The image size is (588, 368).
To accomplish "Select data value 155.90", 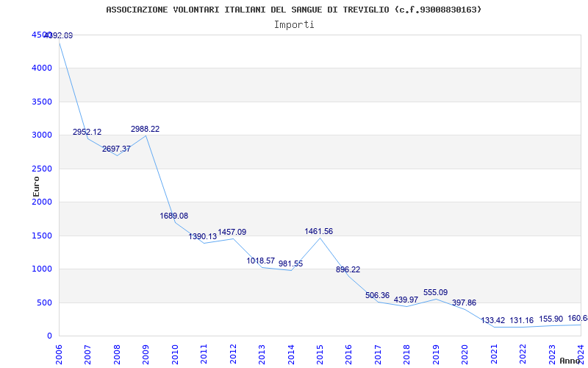I will pos(551,319).
